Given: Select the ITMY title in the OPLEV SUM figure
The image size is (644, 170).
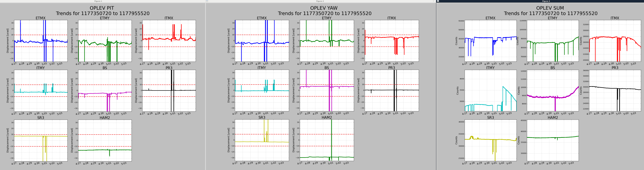Looking at the screenshot, I should click(x=491, y=68).
